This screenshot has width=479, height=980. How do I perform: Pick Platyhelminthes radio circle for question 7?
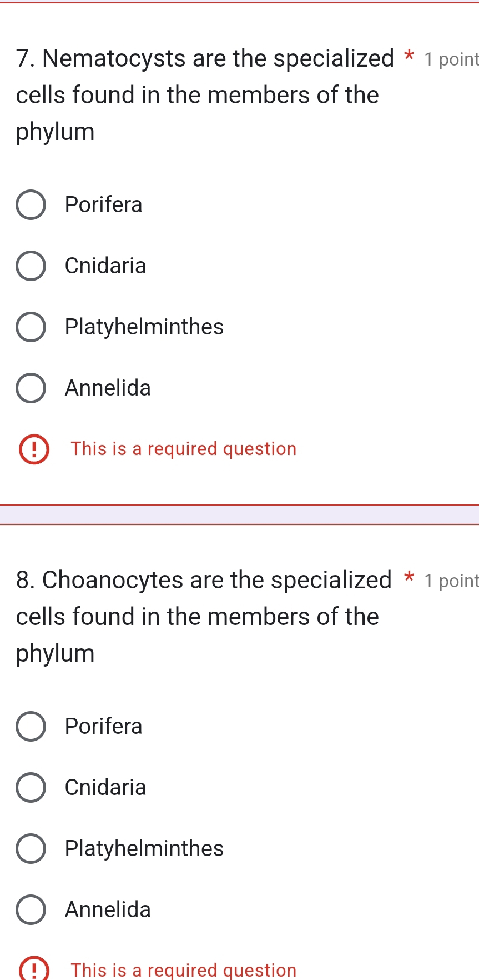coord(31,327)
